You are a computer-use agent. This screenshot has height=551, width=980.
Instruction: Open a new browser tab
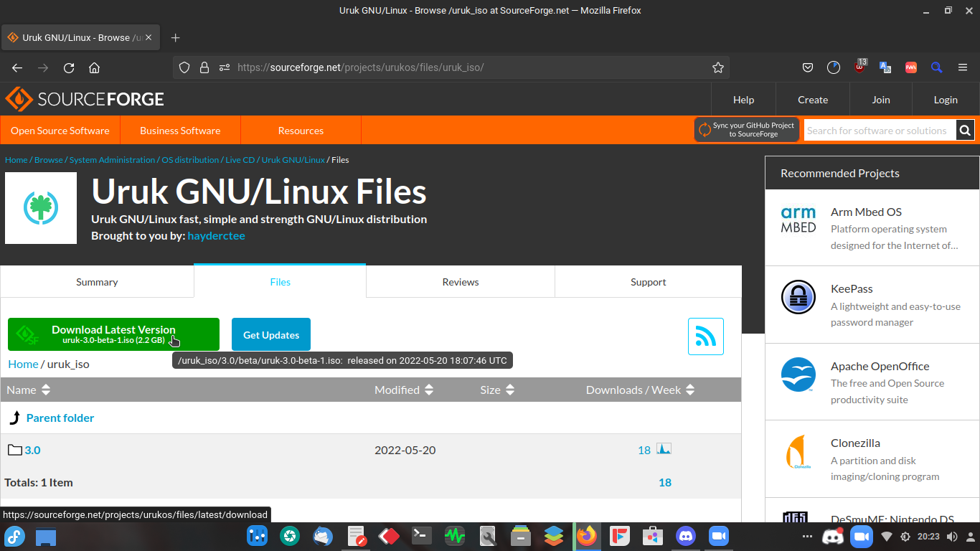[176, 37]
